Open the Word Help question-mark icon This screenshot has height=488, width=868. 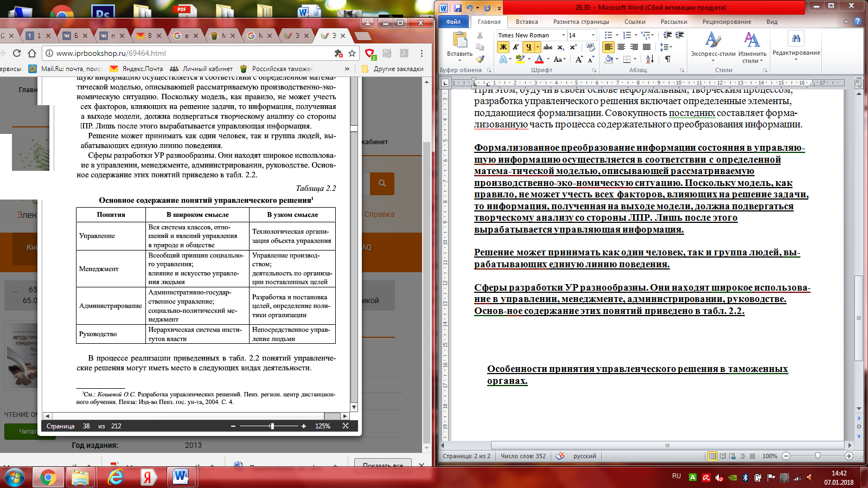pos(858,22)
